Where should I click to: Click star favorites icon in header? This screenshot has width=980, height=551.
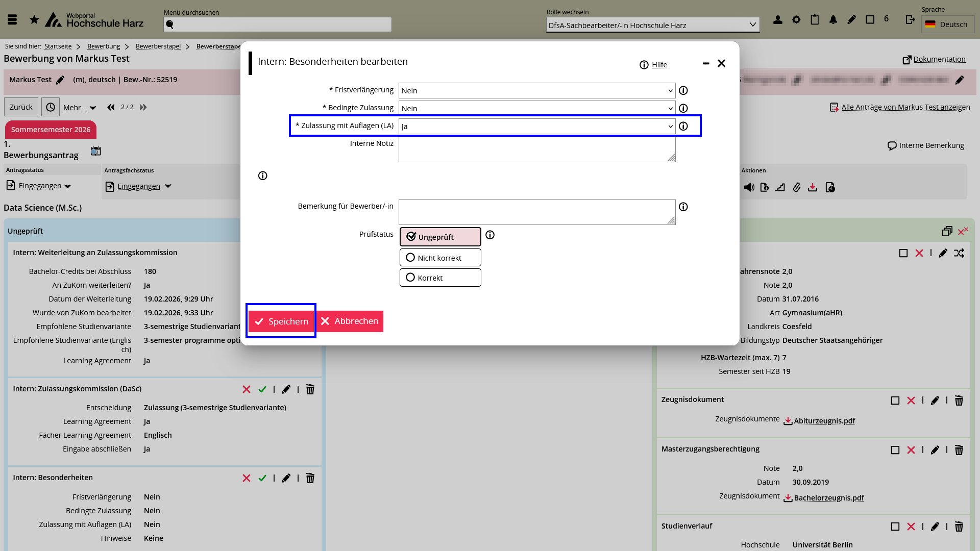pos(34,20)
